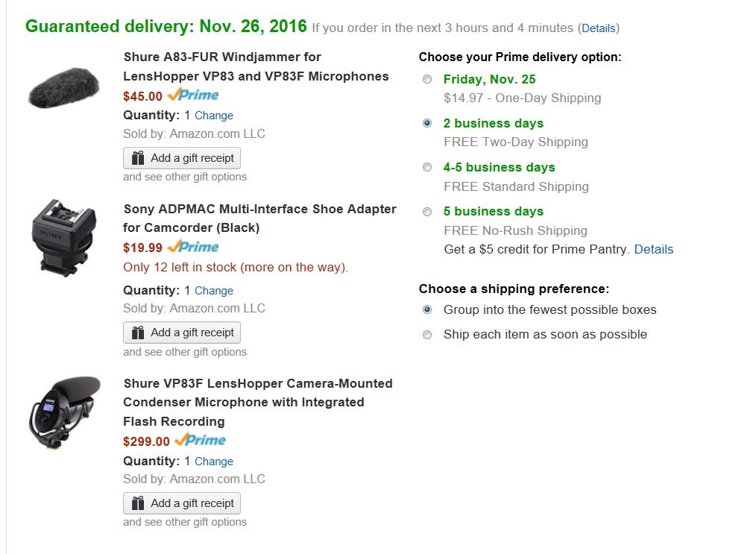Screen dimensions: 756x554
Task: Choose Ship each item as soon as possible
Action: (427, 335)
